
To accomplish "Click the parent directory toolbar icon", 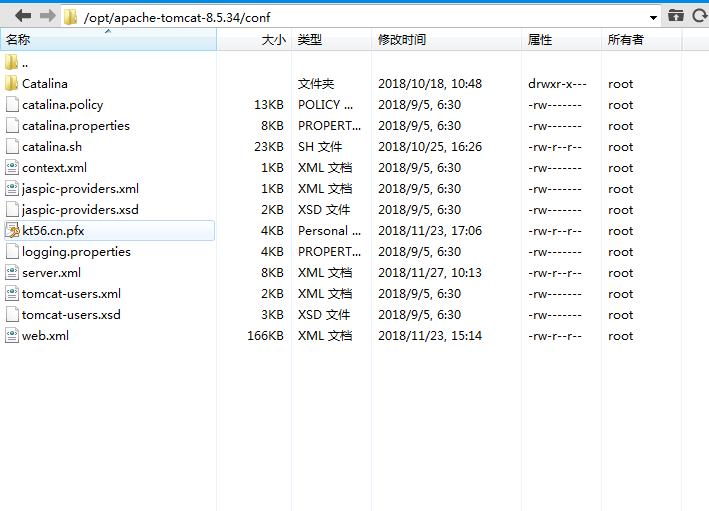I will pos(676,16).
